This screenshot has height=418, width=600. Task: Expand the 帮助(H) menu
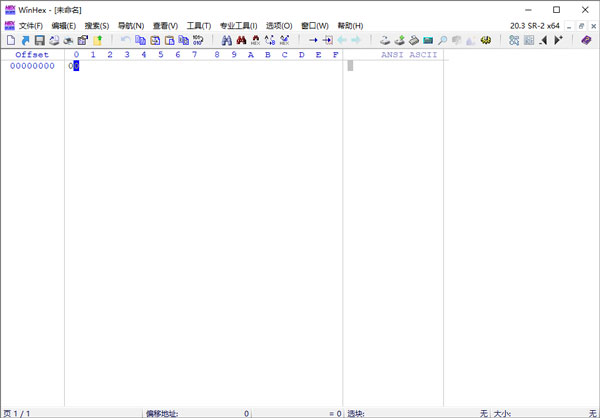click(350, 26)
